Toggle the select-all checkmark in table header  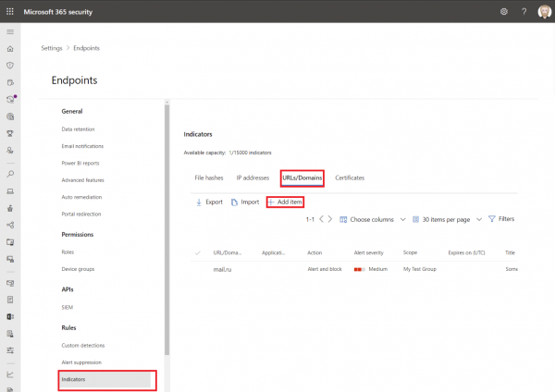click(x=198, y=252)
